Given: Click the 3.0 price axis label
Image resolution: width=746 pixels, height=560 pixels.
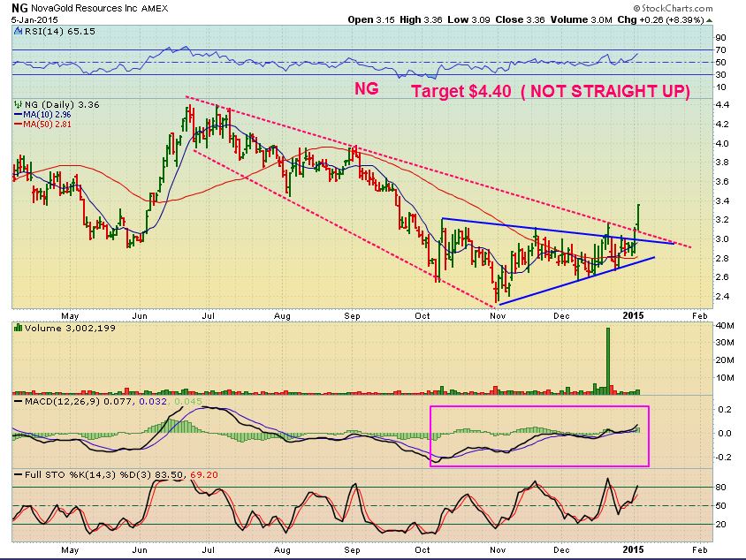Looking at the screenshot, I should pos(722,239).
